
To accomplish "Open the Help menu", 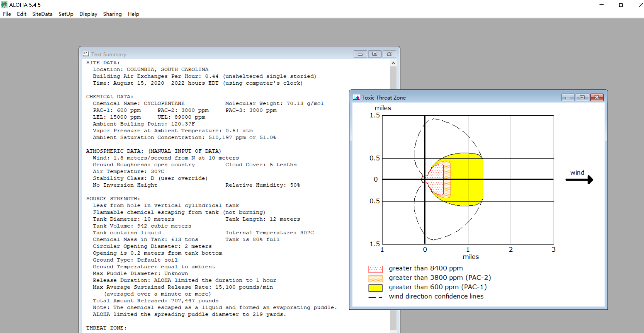I will coord(133,14).
